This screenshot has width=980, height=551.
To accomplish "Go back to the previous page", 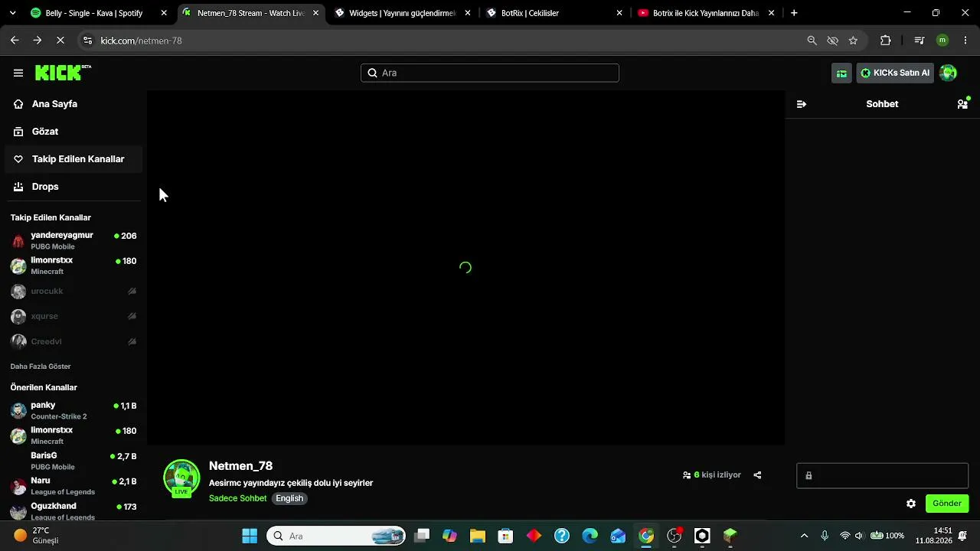I will 15,41.
